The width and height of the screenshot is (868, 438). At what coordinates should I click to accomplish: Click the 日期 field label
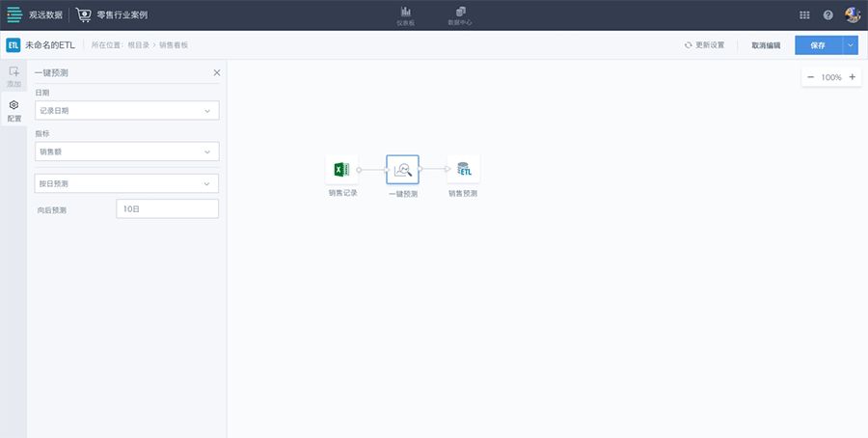click(42, 93)
